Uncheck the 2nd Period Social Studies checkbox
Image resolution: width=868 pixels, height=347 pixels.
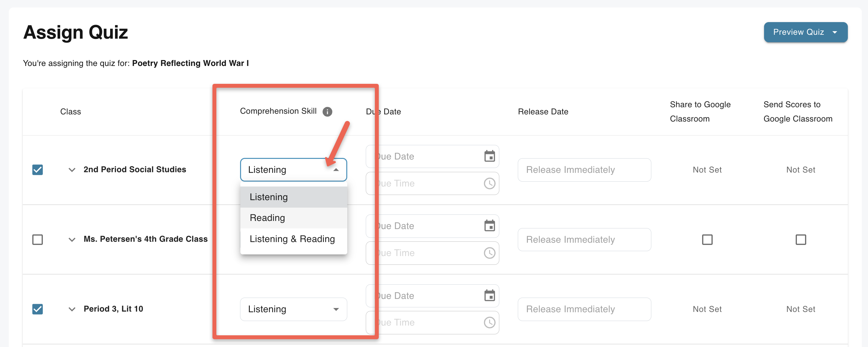point(37,170)
